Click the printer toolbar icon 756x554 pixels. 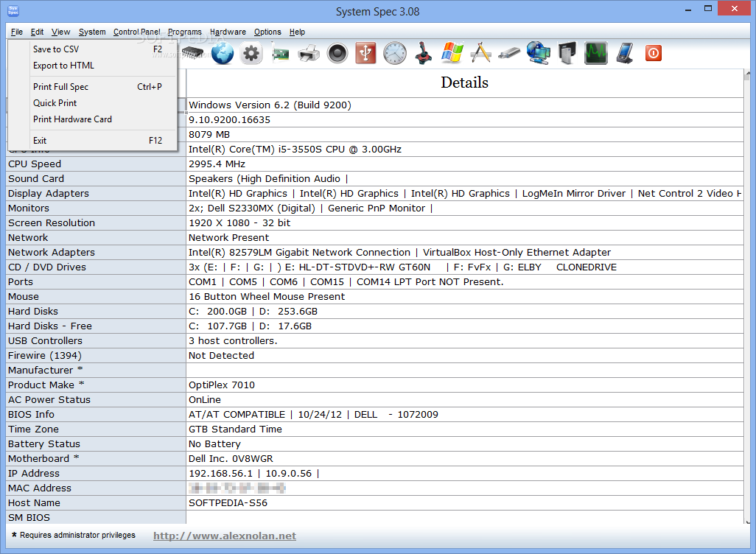click(309, 53)
